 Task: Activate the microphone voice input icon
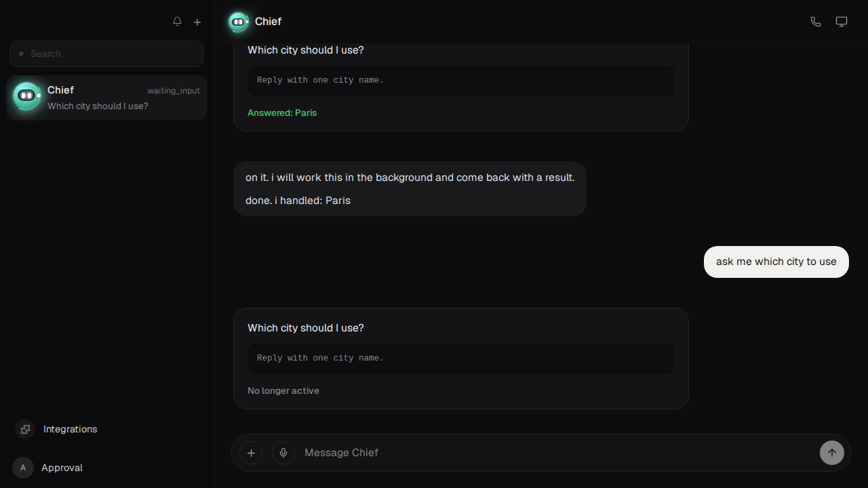283,453
